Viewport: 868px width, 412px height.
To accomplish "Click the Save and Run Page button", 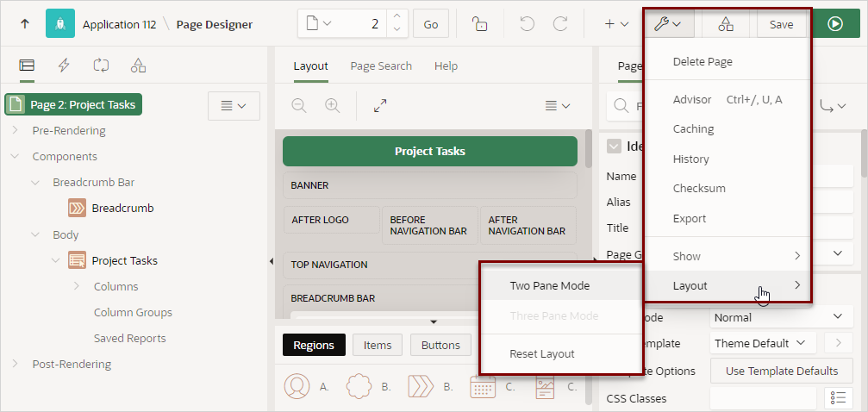I will pyautogui.click(x=835, y=24).
